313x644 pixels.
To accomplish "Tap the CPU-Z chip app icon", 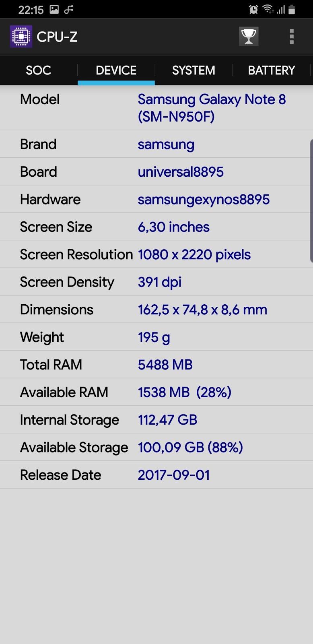I will (21, 37).
